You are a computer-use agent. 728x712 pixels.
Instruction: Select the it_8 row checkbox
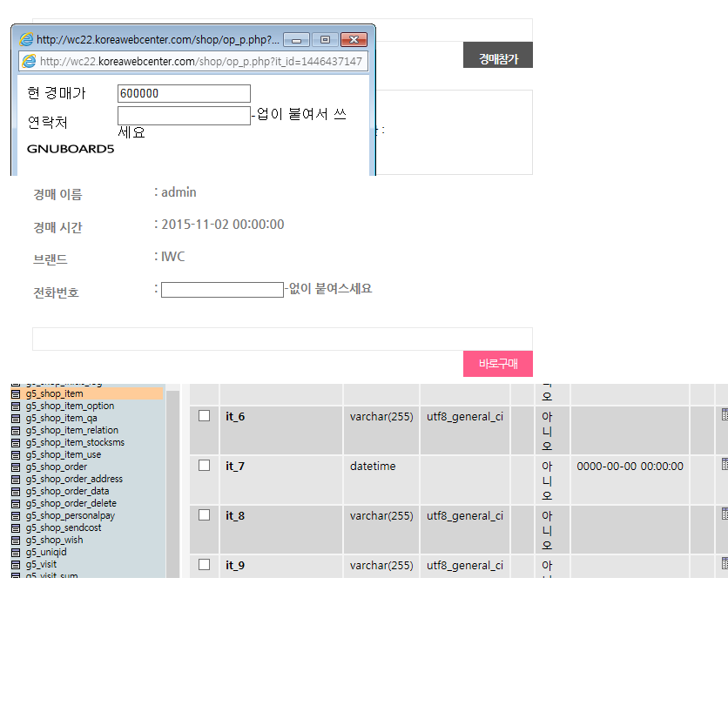point(205,515)
